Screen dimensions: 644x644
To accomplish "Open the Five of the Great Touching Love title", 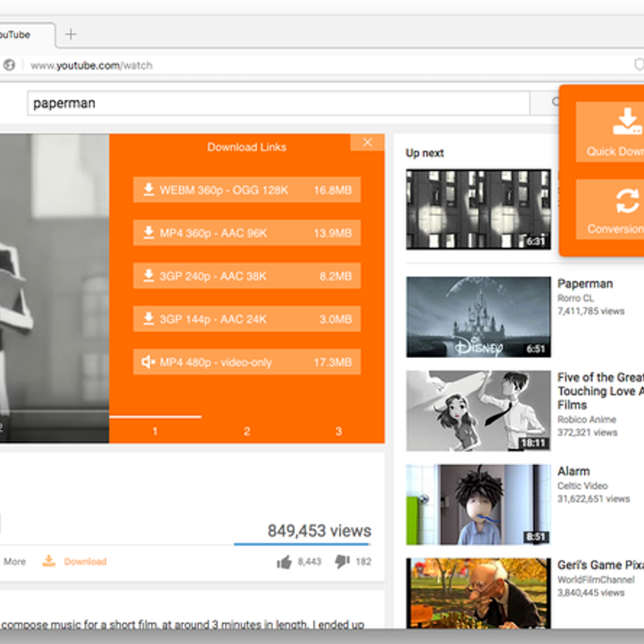I will (x=601, y=391).
